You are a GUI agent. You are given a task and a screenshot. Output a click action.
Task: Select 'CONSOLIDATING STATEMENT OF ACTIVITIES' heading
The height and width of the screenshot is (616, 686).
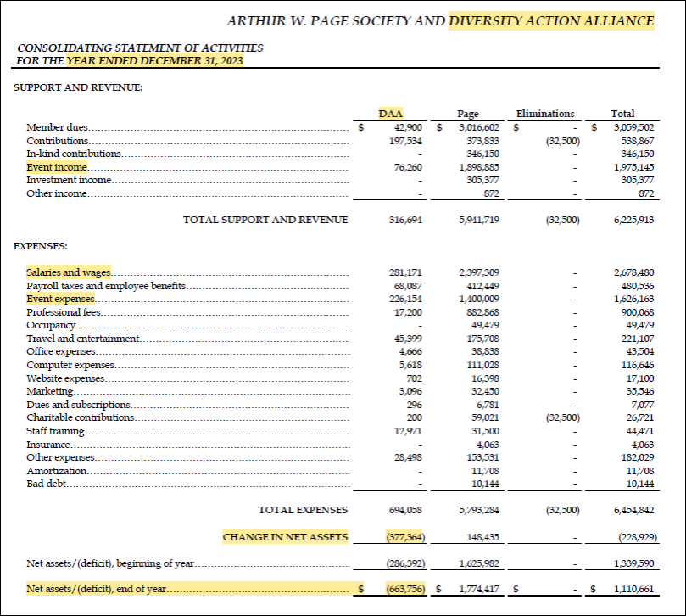pos(140,48)
